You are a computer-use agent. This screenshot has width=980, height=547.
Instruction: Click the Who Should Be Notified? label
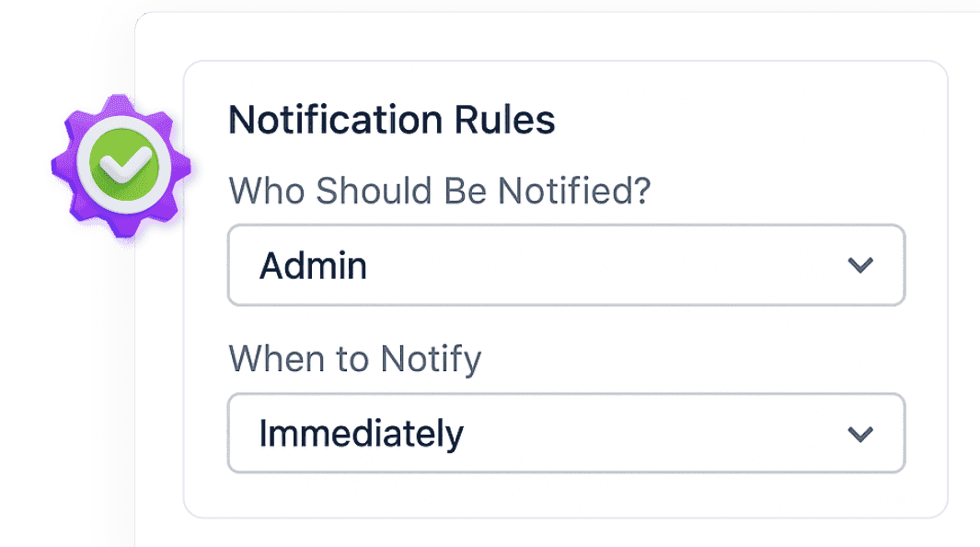(439, 191)
